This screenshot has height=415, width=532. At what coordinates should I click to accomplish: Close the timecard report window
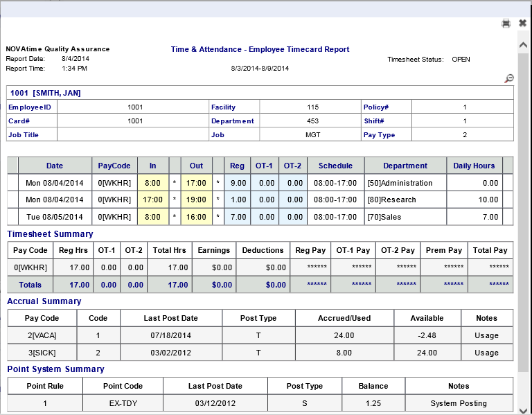522,24
